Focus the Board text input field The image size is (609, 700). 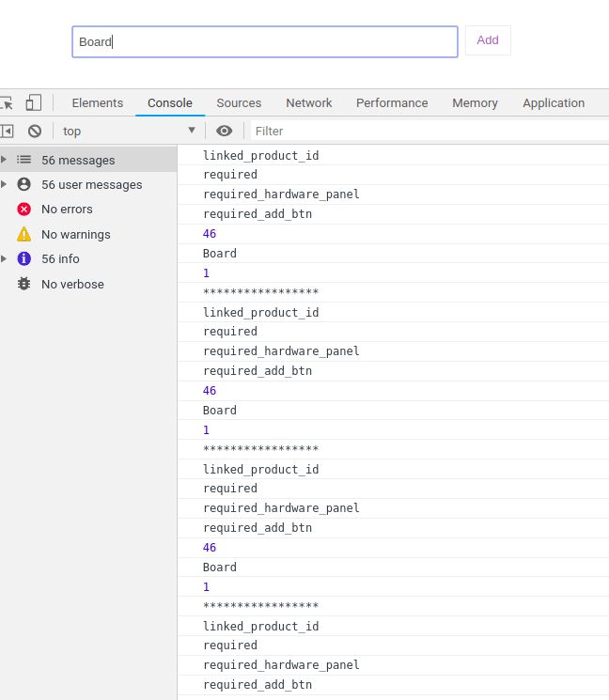(x=265, y=41)
